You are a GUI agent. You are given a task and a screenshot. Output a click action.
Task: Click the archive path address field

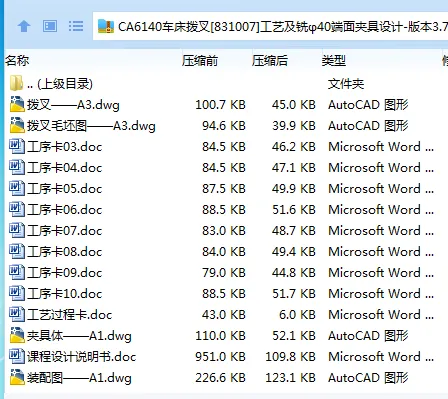pyautogui.click(x=270, y=26)
